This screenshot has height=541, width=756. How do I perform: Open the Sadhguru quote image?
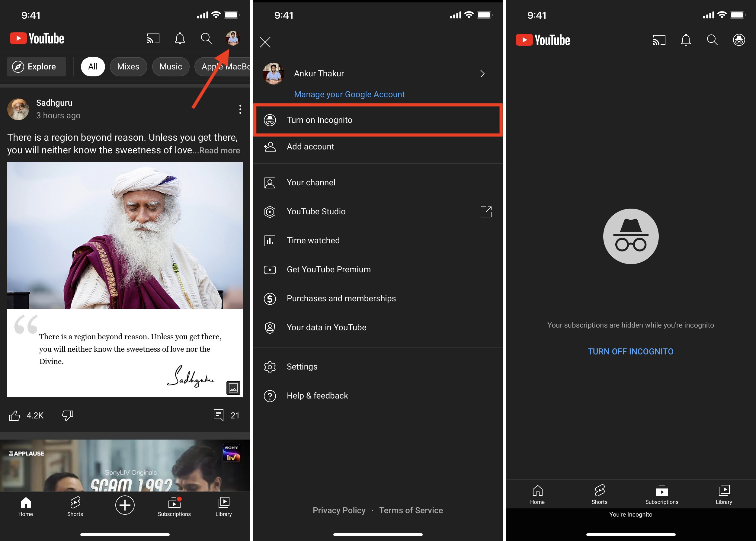(125, 280)
